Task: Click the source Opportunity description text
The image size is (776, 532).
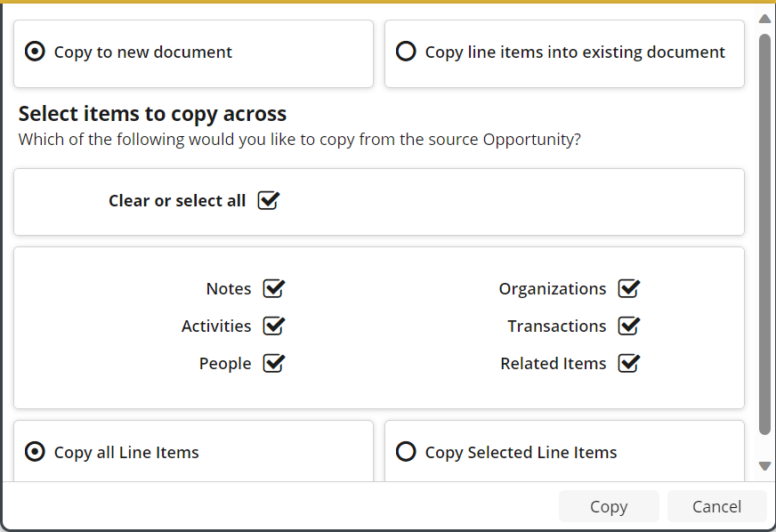Action: (x=299, y=140)
